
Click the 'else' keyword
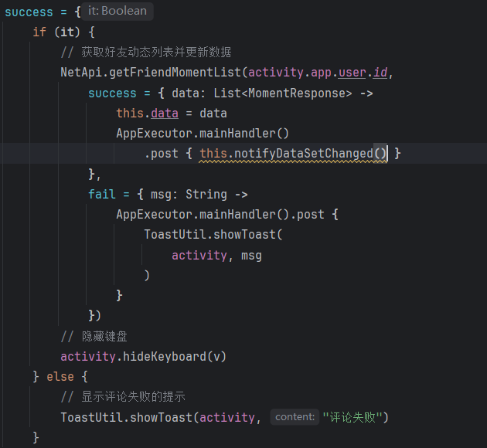(x=60, y=377)
